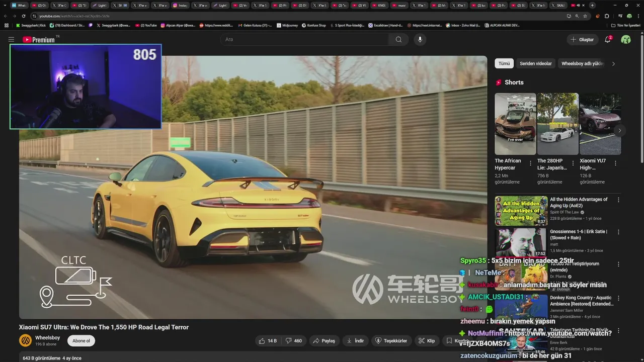Image resolution: width=644 pixels, height=362 pixels.
Task: Click the Abone ol subscribe button
Action: coord(81,341)
